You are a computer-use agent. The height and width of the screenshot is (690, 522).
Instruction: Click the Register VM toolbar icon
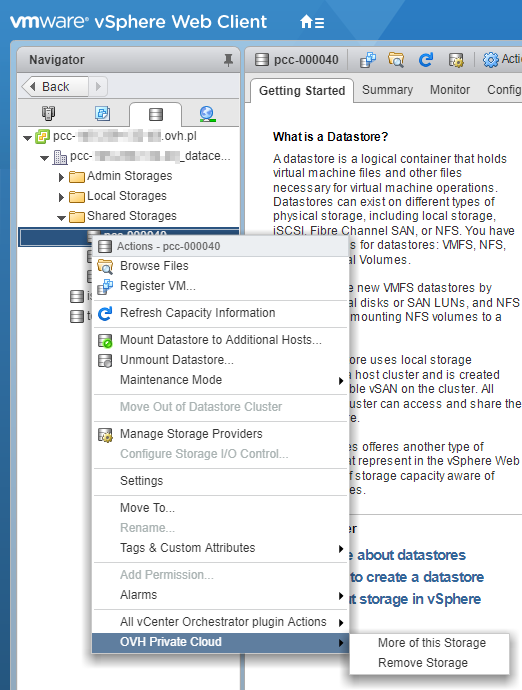(368, 60)
